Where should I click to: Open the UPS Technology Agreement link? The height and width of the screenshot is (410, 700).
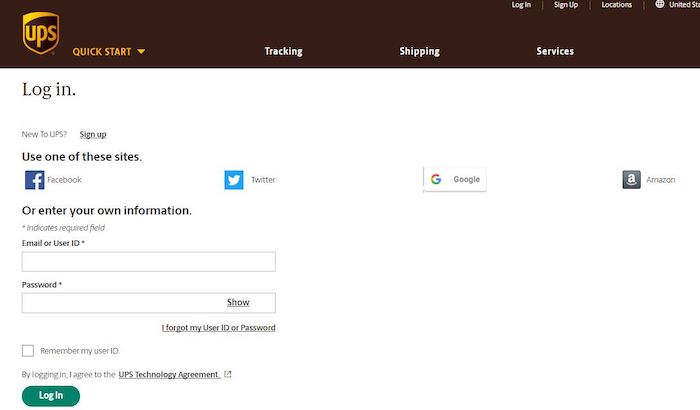tap(169, 374)
